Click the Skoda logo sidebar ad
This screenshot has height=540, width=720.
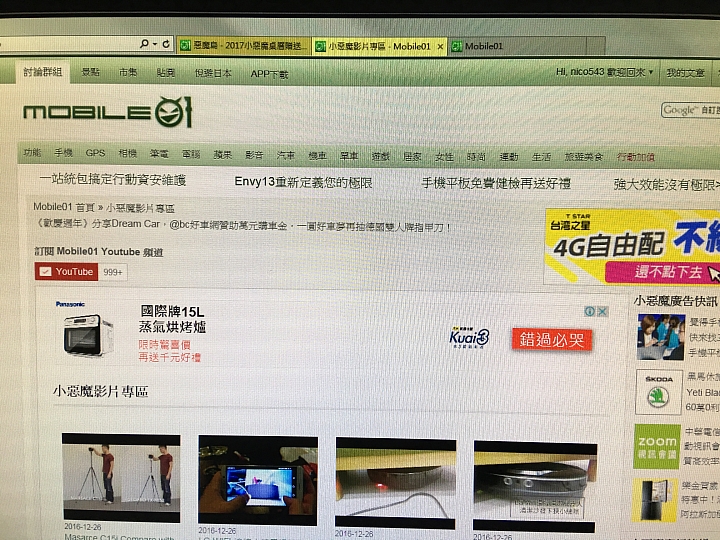(x=658, y=393)
